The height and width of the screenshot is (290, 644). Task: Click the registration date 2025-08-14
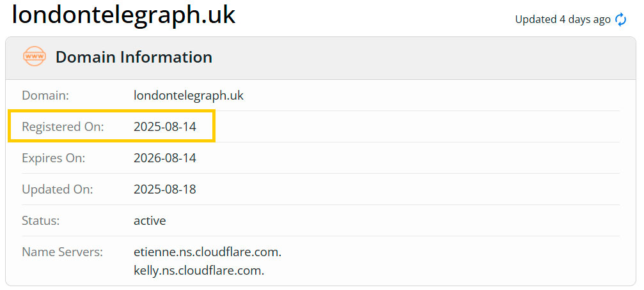(165, 126)
